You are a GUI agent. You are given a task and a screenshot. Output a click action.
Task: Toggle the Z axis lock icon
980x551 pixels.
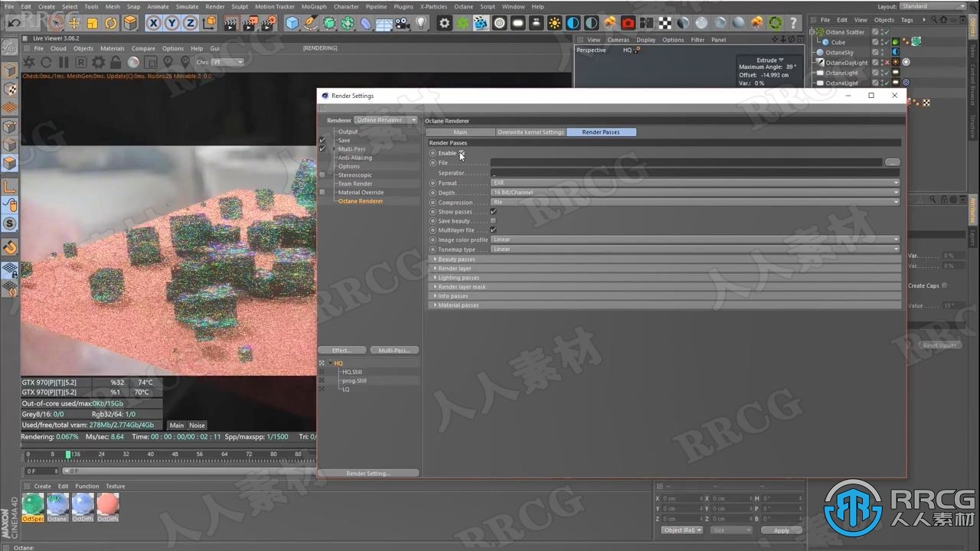point(190,23)
